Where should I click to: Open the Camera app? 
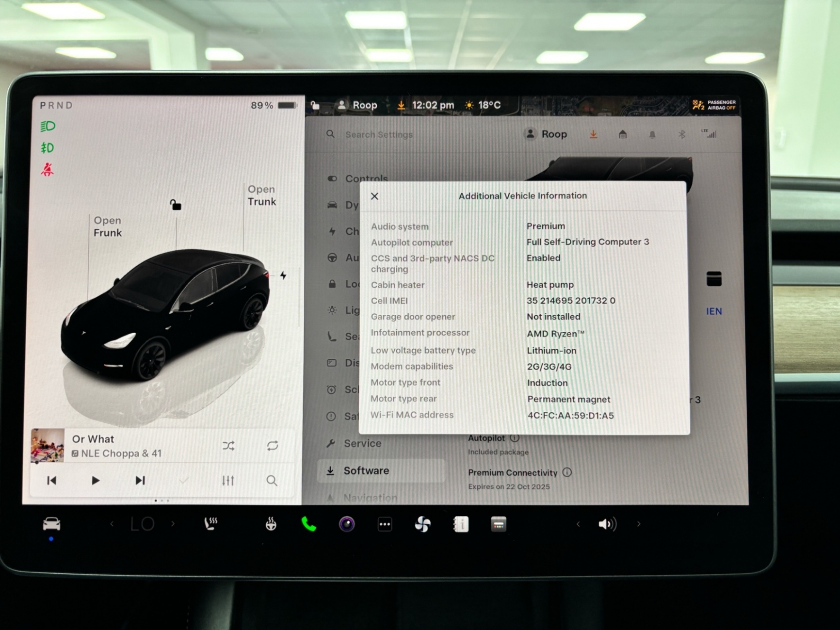(347, 524)
